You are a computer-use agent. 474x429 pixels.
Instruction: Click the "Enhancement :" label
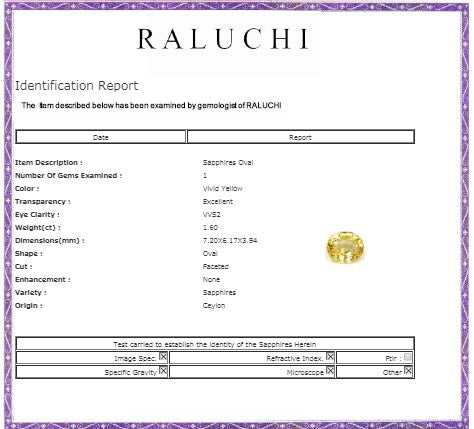point(43,280)
